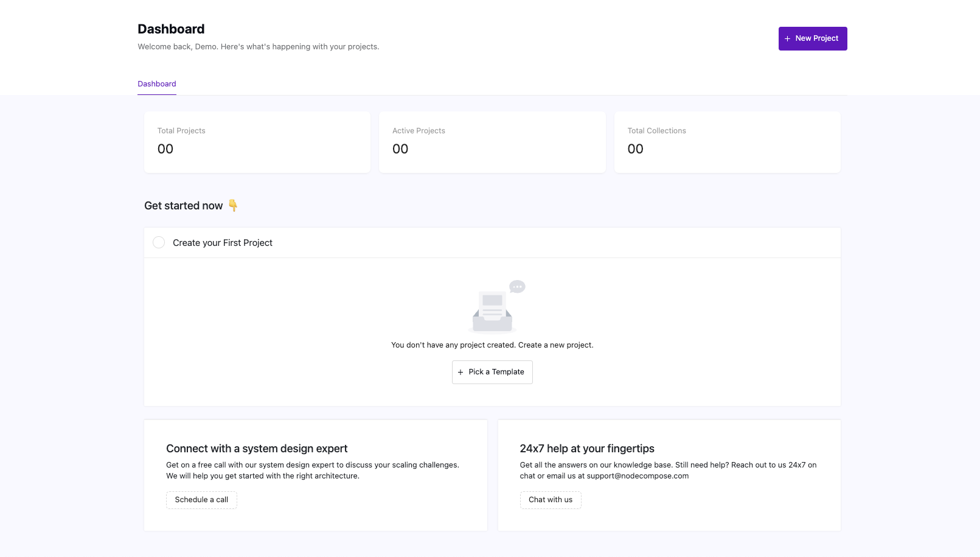Click the Dashboard page heading
The width and height of the screenshot is (980, 557).
(x=171, y=29)
